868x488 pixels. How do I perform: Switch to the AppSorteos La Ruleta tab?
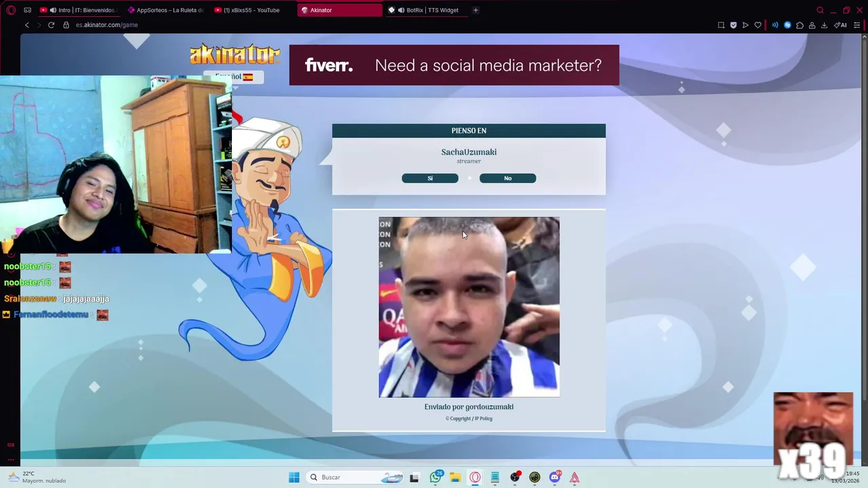click(x=167, y=10)
